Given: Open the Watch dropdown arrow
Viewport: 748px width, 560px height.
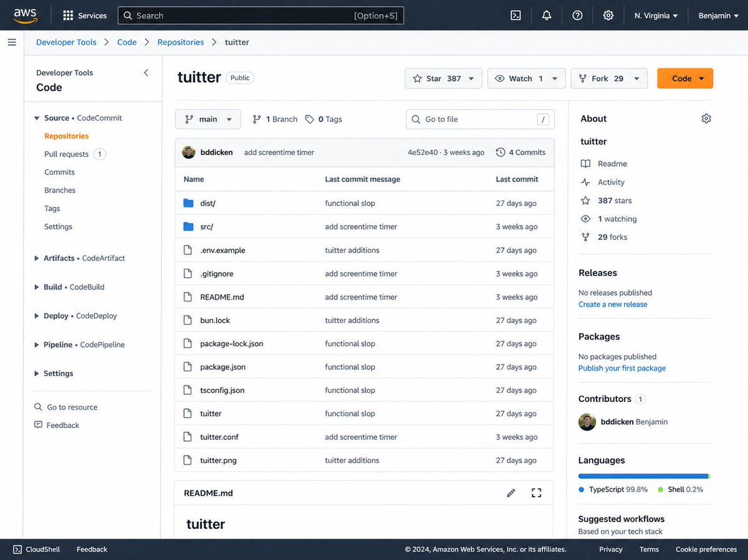Looking at the screenshot, I should pyautogui.click(x=555, y=78).
